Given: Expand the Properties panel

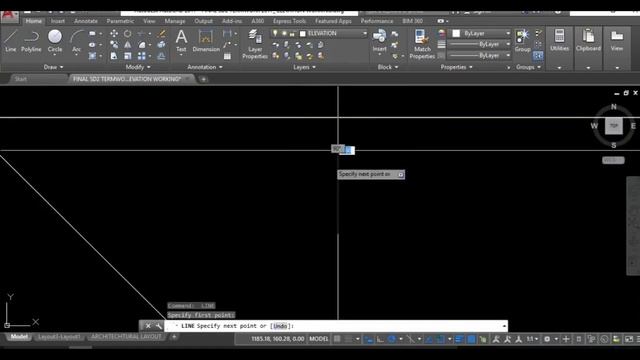Looking at the screenshot, I should [x=456, y=67].
